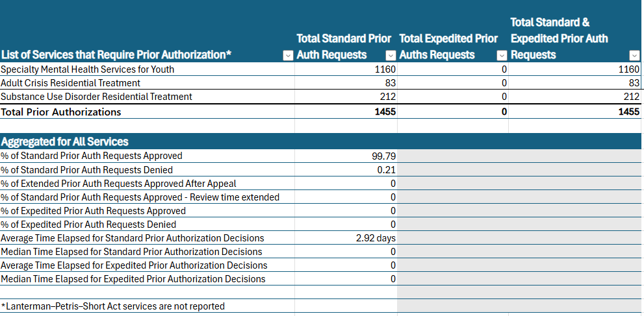Select Adult Crisis Residential Treatment cell
Viewport: 644px width, 316px height.
[71, 83]
